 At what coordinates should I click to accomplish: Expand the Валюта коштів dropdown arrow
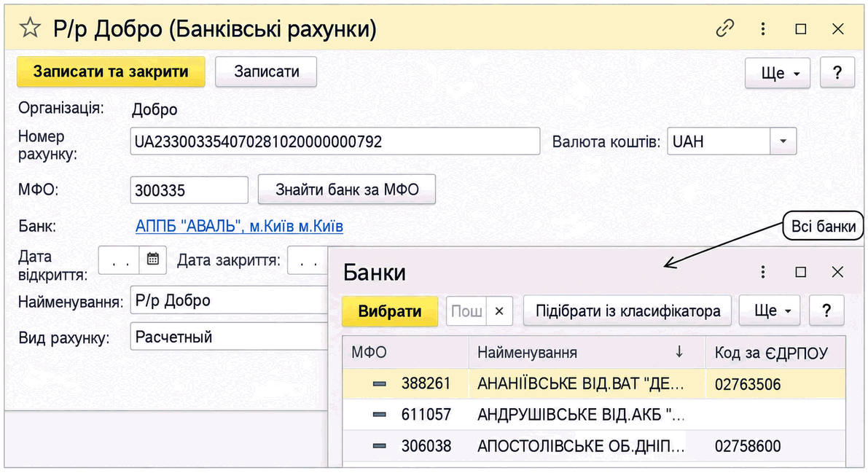click(x=783, y=141)
